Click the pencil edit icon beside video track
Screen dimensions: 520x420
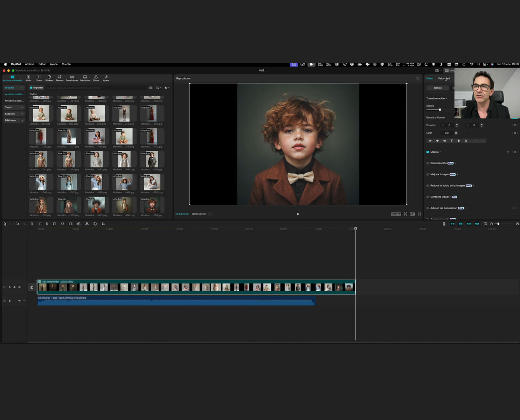click(32, 287)
